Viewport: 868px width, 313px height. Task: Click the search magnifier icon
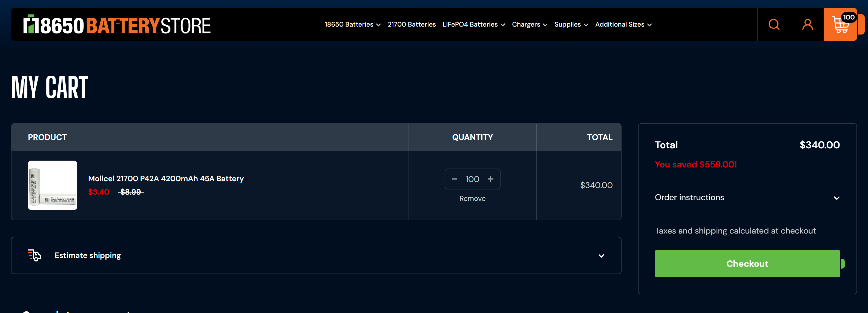(774, 24)
